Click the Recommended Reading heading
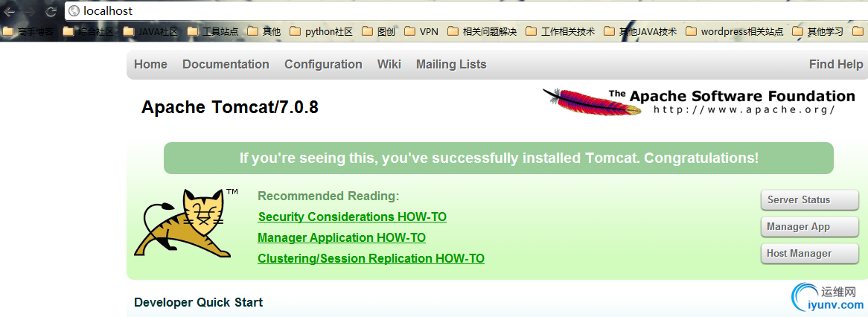The image size is (868, 317). click(x=328, y=196)
